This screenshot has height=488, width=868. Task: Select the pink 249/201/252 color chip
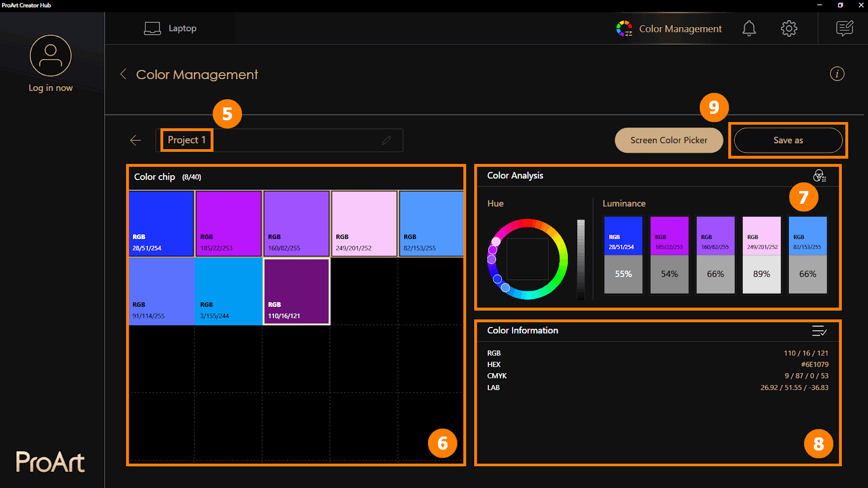click(x=365, y=223)
